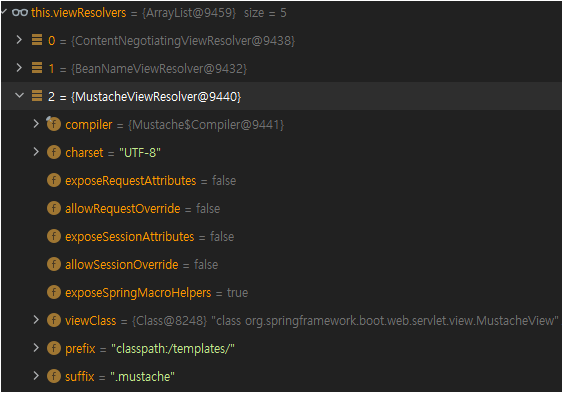563x393 pixels.
Task: Expand the compiler field node
Action: [36, 124]
